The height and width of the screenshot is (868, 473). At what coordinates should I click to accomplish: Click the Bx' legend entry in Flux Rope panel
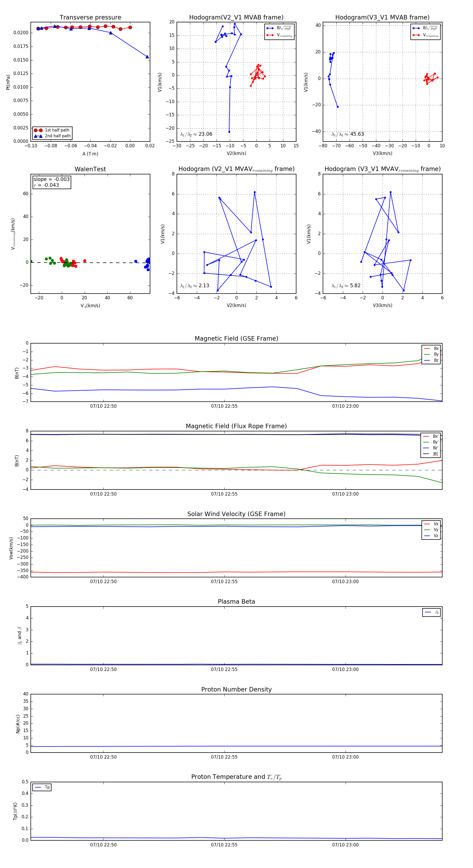(x=431, y=436)
